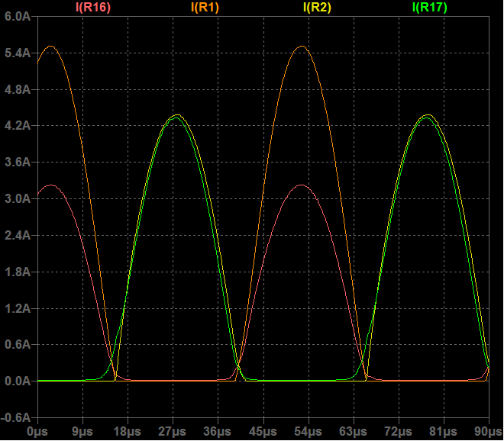Click the 9µs time axis label
This screenshot has width=504, height=441.
click(x=82, y=431)
